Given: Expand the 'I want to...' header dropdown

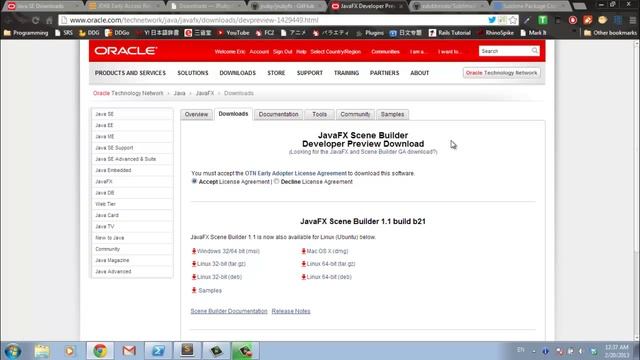Looking at the screenshot, I should coord(449,52).
